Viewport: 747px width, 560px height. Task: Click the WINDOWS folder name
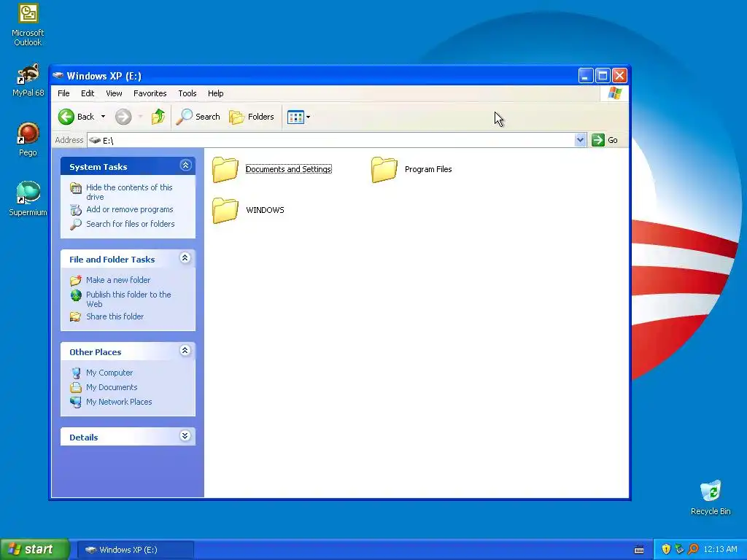(x=265, y=210)
